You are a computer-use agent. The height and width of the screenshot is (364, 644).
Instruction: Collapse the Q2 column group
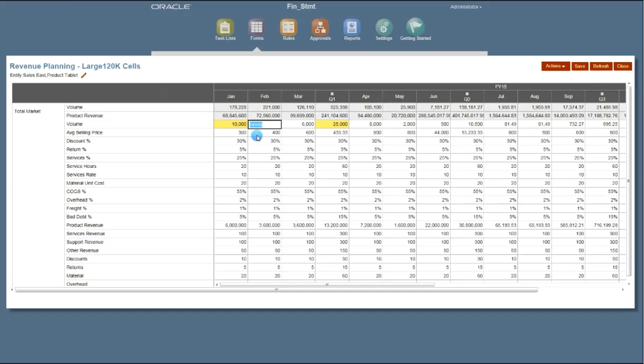467,94
